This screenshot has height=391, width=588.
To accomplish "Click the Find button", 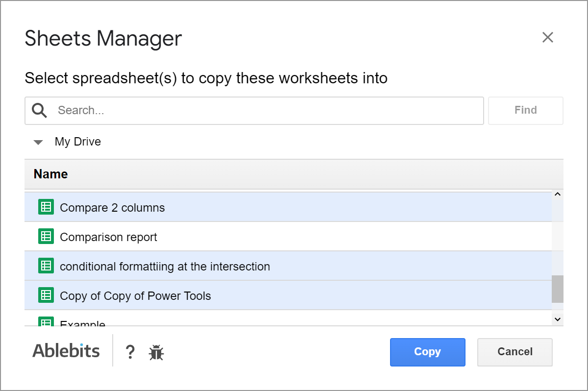I will pos(526,110).
